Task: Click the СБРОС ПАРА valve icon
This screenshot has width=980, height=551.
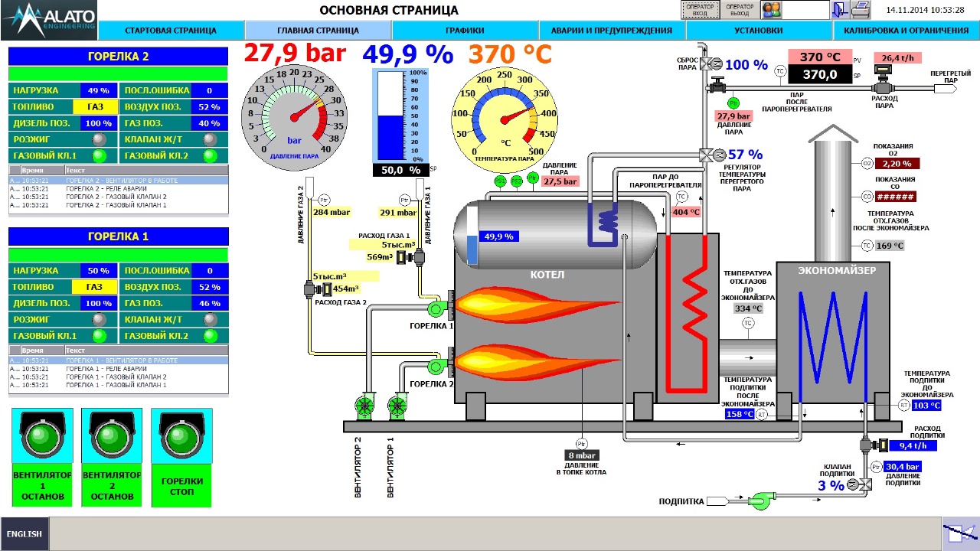Action: click(x=709, y=65)
